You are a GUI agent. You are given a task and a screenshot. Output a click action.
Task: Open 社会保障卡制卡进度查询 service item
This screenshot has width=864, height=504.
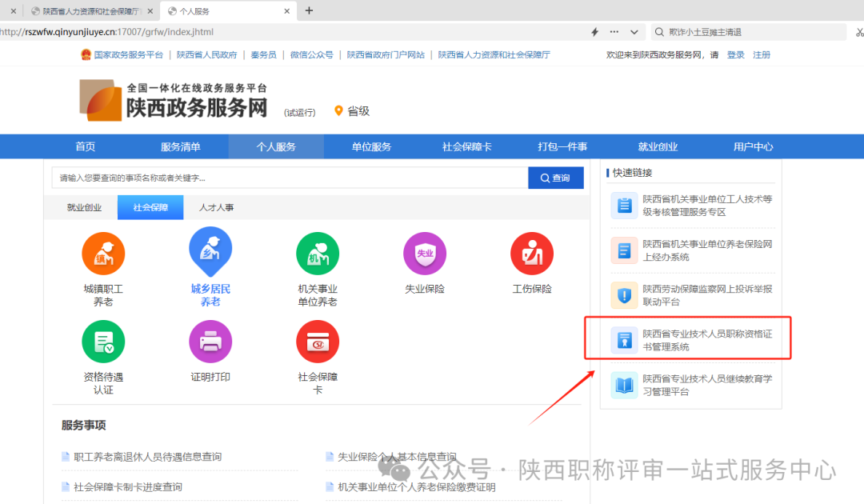pyautogui.click(x=128, y=487)
